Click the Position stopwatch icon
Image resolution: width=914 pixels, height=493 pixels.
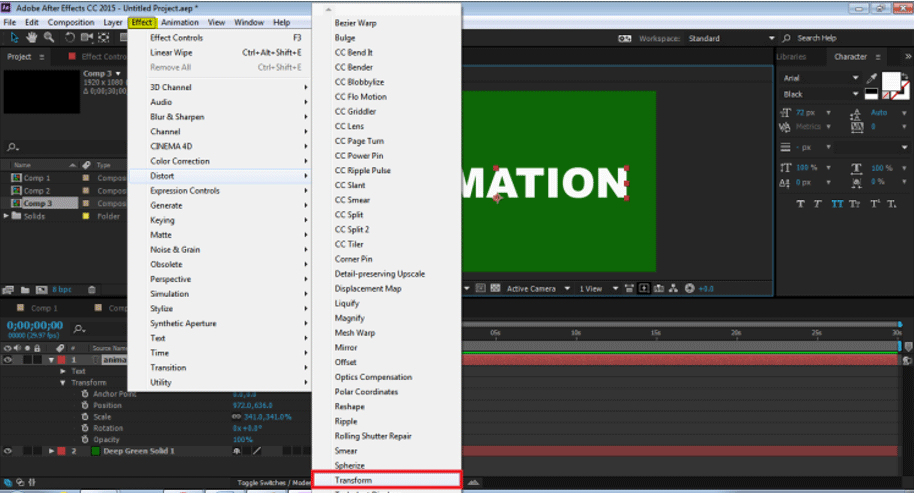[x=84, y=405]
